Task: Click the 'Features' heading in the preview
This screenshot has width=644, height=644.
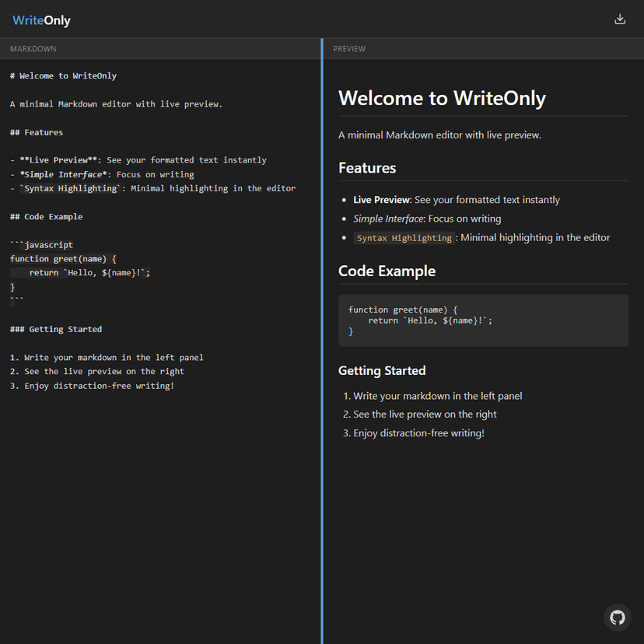Action: pos(367,168)
